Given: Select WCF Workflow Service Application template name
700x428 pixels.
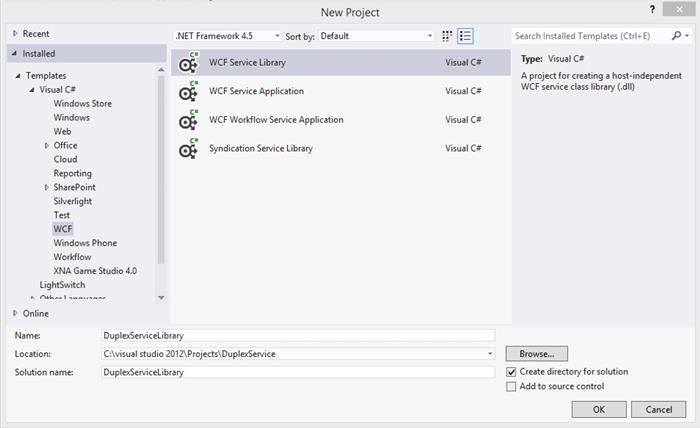Looking at the screenshot, I should [276, 120].
